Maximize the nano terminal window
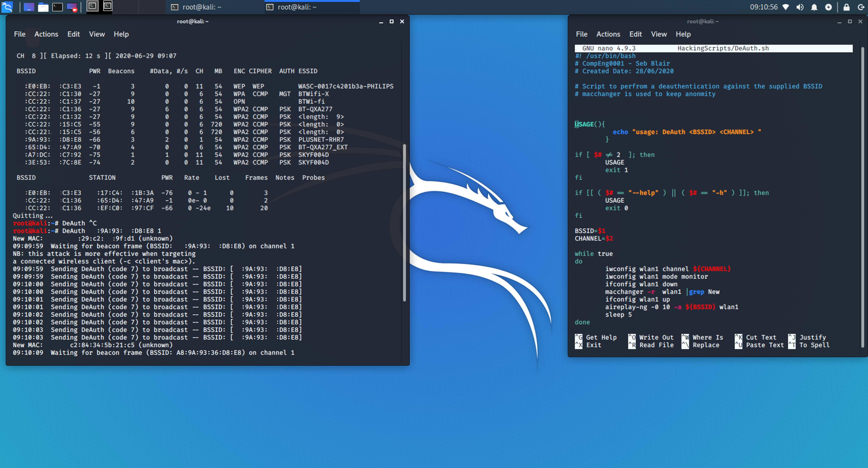The image size is (868, 468). click(x=850, y=21)
